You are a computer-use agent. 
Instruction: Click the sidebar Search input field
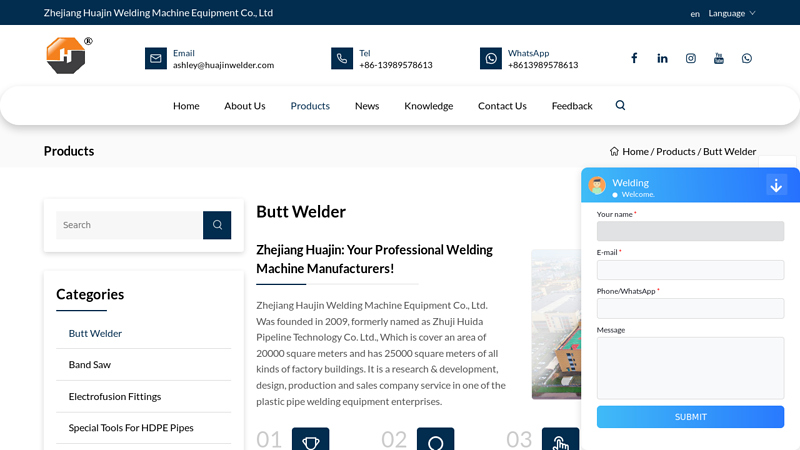tap(130, 225)
